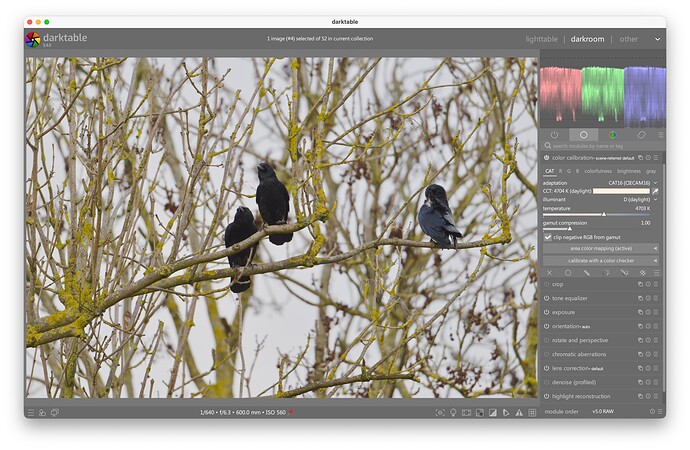Open module groups presets menu
This screenshot has width=690, height=450.
pyautogui.click(x=661, y=135)
